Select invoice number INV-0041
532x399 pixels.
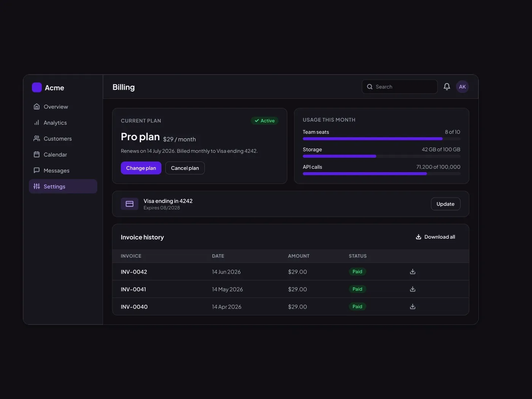tap(133, 289)
